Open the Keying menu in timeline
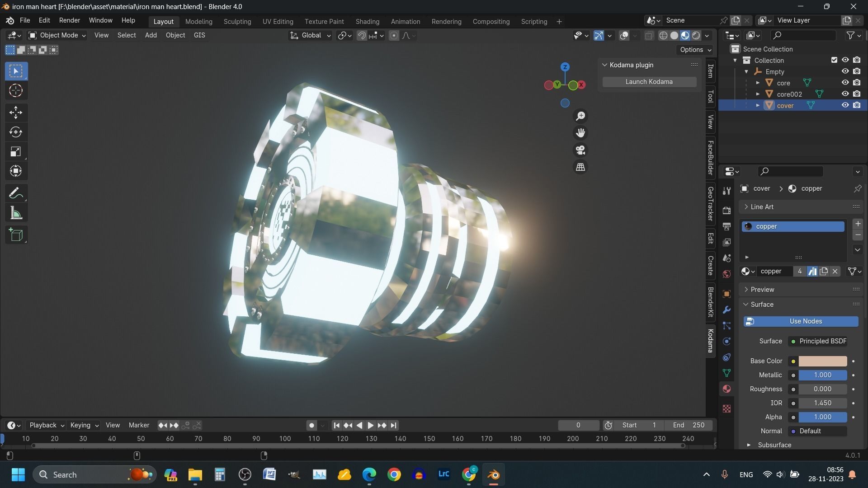 coord(84,425)
